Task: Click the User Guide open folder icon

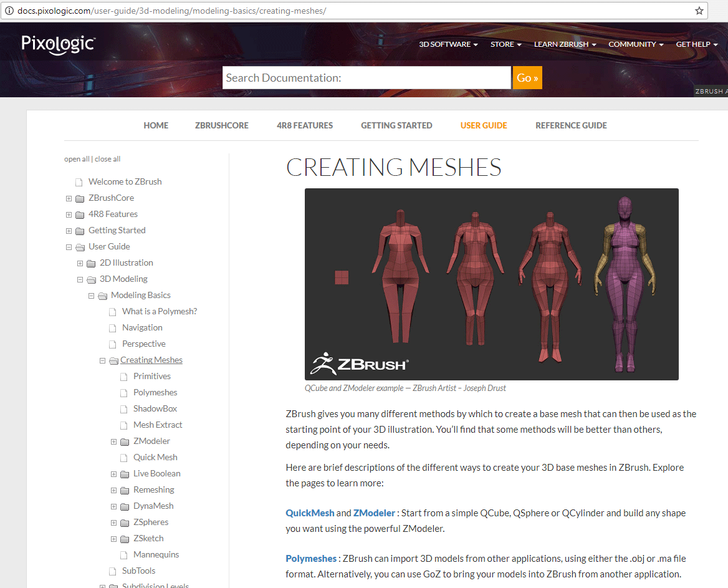Action: point(80,248)
